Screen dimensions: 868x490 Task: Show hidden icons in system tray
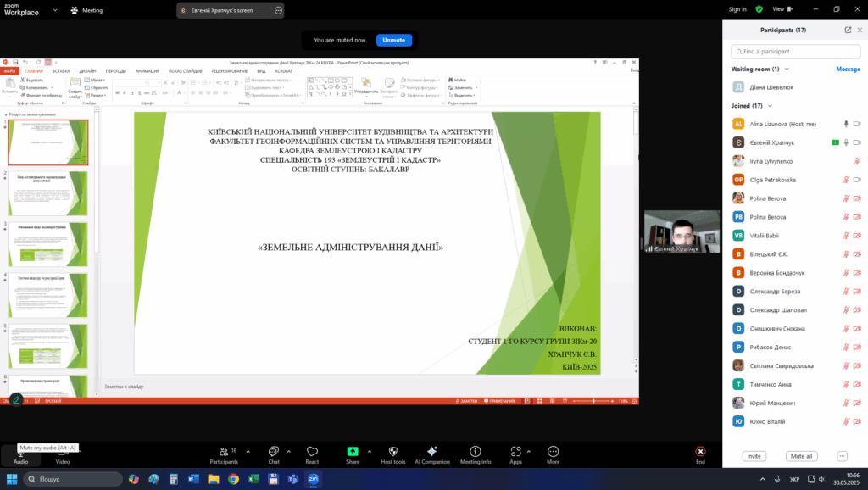tap(762, 479)
